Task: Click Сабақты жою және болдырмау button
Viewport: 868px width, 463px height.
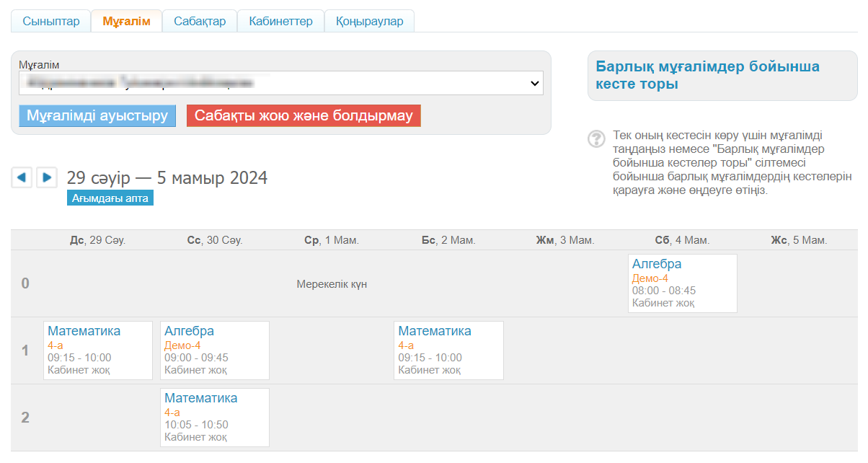Action: point(304,115)
